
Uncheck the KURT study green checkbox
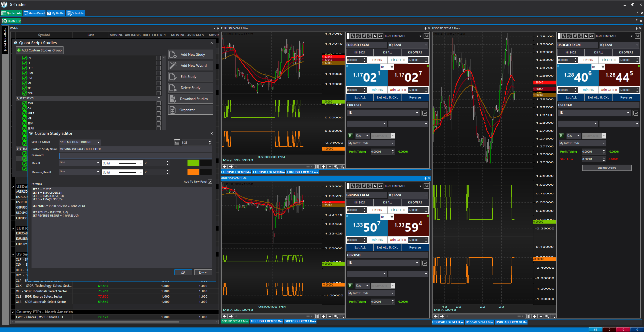[24, 113]
